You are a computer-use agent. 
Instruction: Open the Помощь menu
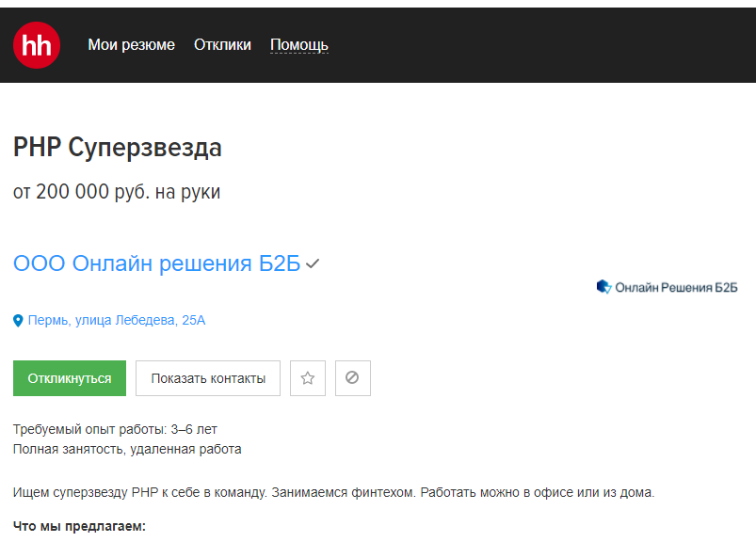(x=299, y=45)
